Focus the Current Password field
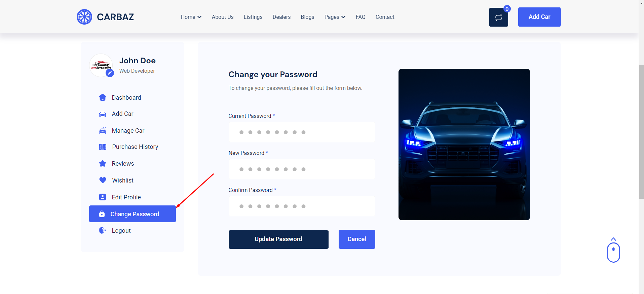644x294 pixels. 302,132
